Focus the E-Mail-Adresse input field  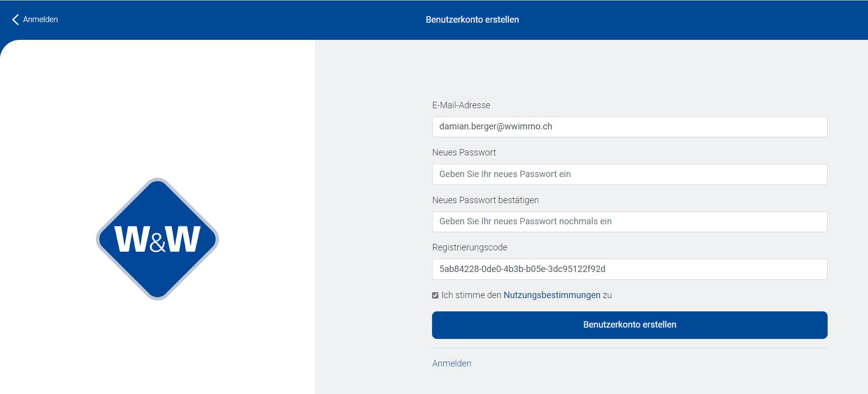tap(629, 127)
